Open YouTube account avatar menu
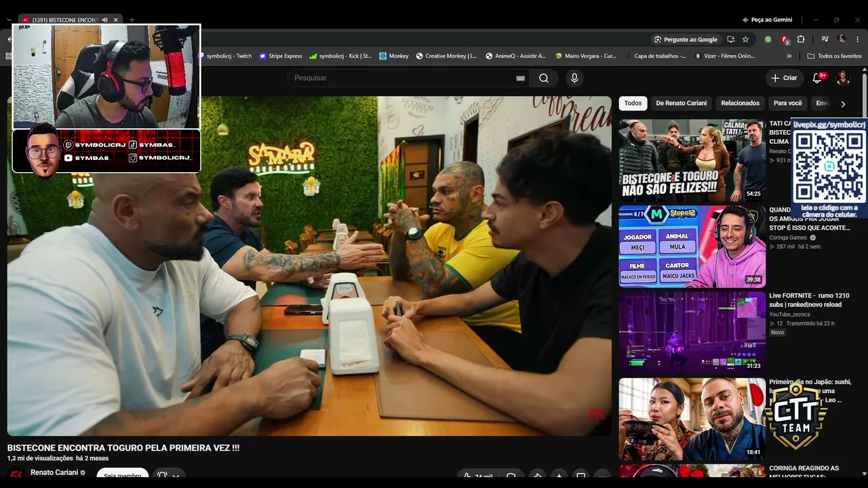The height and width of the screenshot is (488, 868). (x=843, y=78)
